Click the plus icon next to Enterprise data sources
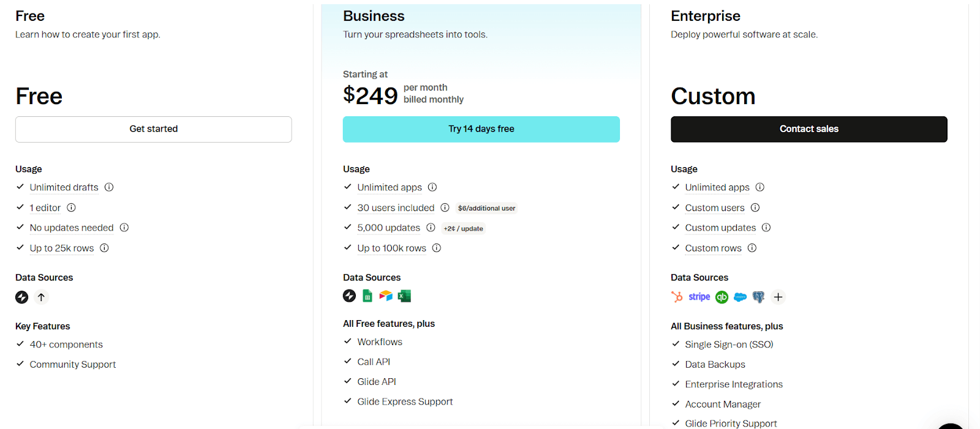Viewport: 980px width, 429px height. [778, 297]
